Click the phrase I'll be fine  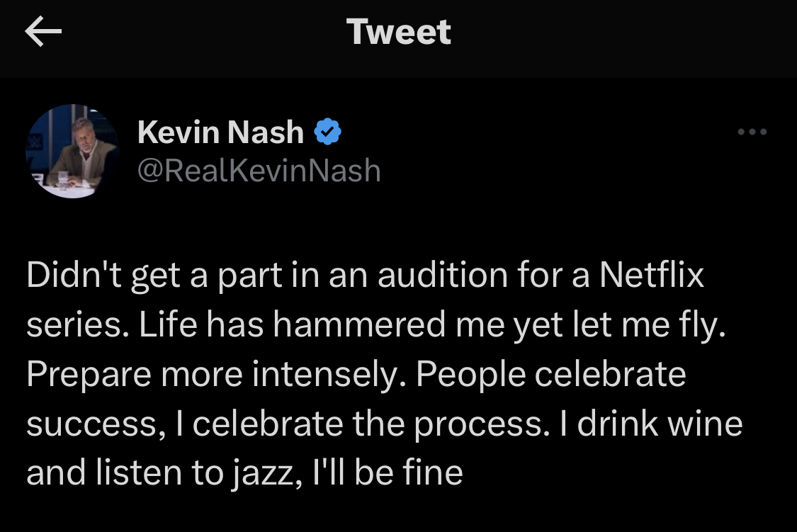pyautogui.click(x=385, y=472)
